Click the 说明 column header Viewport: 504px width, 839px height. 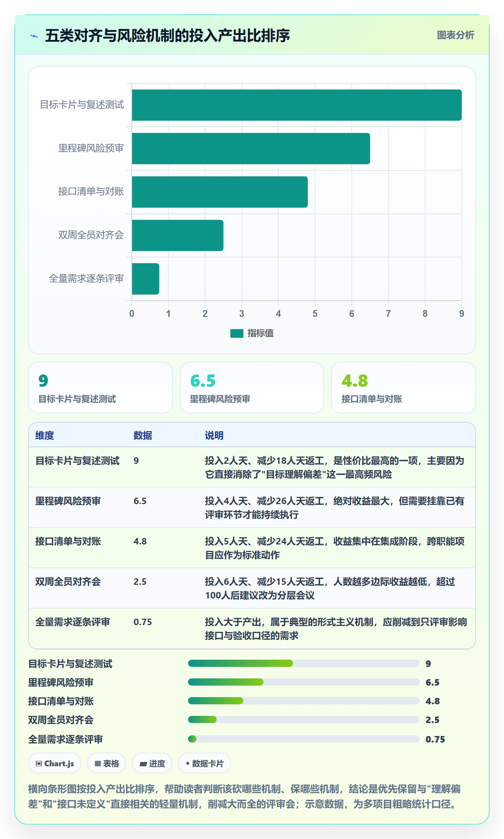[x=214, y=435]
